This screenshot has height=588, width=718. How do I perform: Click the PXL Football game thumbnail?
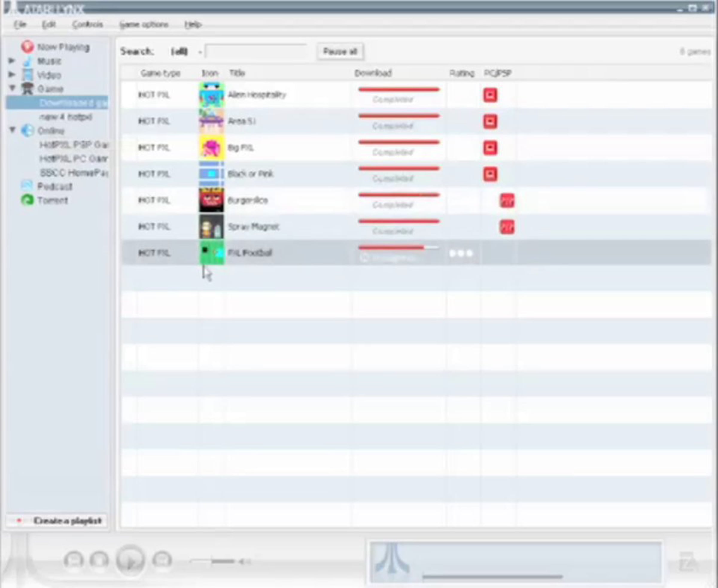211,253
